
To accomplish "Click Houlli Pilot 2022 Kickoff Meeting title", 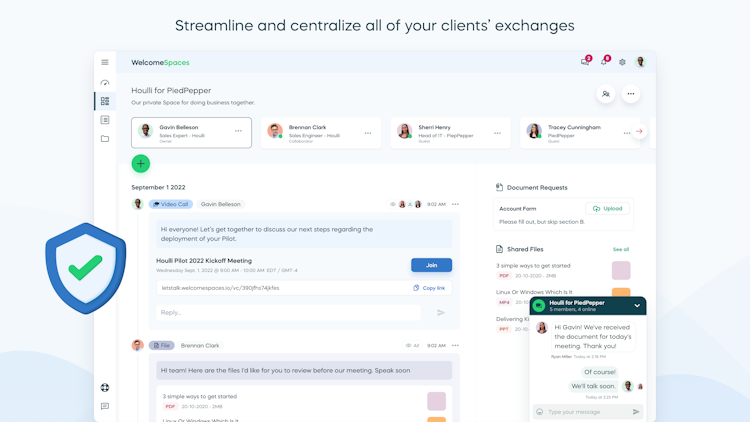I will click(204, 261).
